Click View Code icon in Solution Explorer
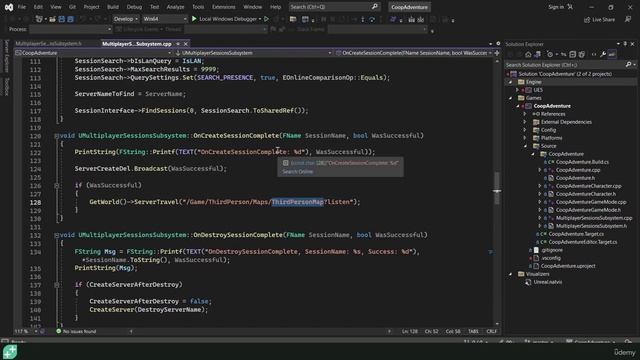Viewport: 640px width, 360px height. pos(594,54)
